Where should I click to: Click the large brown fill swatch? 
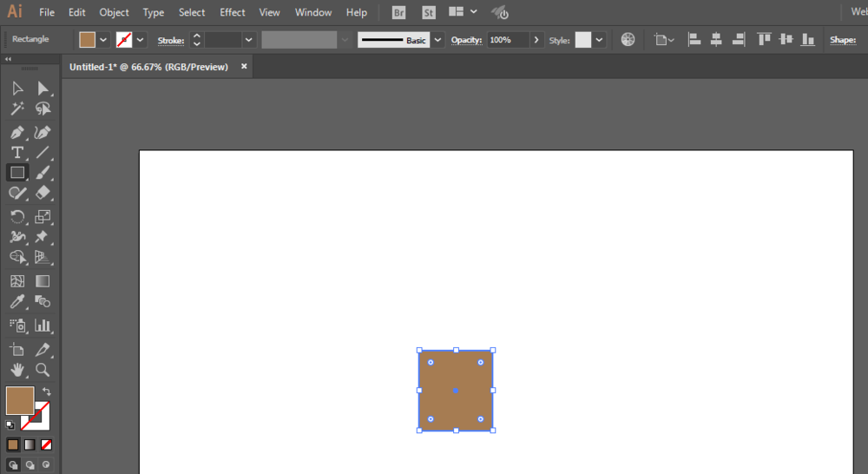point(19,400)
